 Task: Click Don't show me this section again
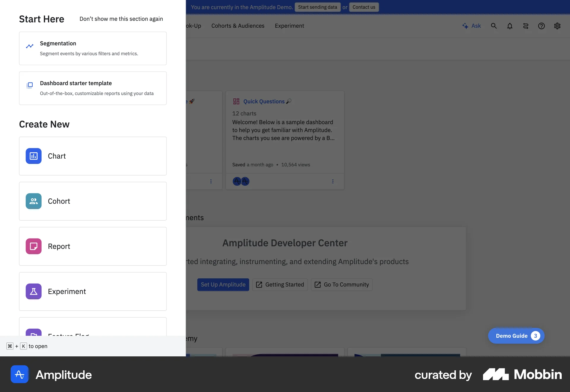(x=121, y=19)
